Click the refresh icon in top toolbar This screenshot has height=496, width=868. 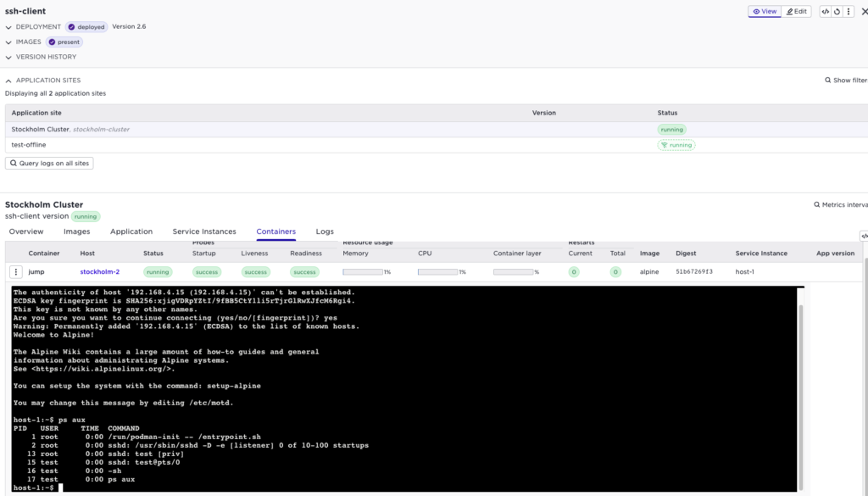coord(837,12)
